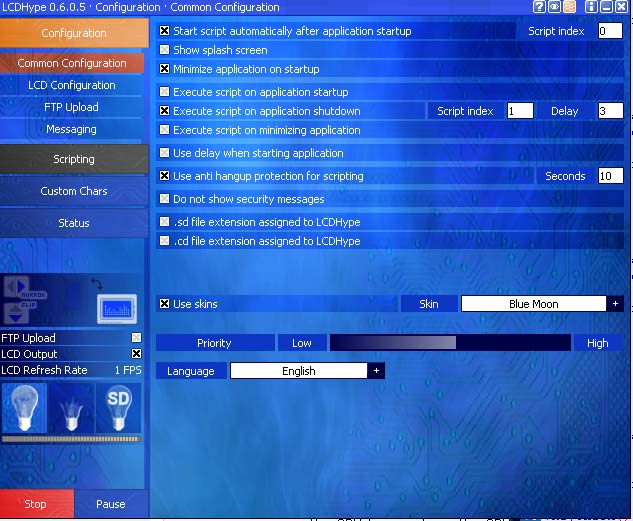Enable 'Execute script on application startup'

tap(164, 92)
